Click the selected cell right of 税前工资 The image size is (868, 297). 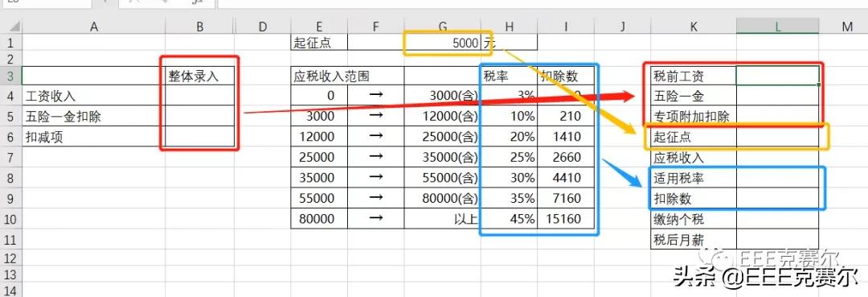click(x=778, y=76)
